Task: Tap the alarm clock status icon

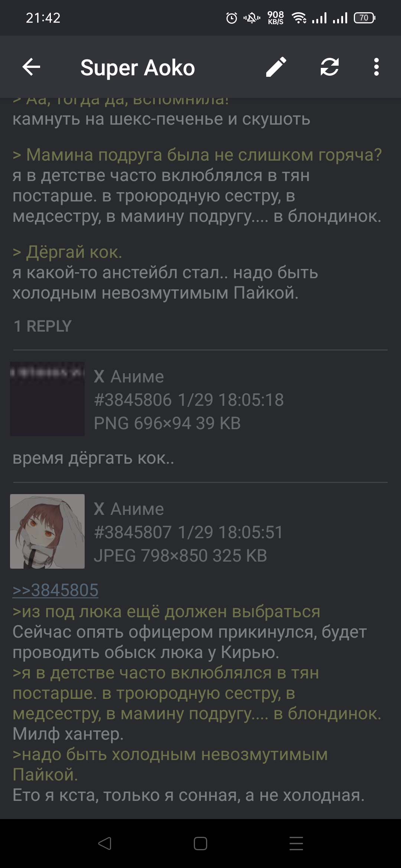Action: [232, 18]
